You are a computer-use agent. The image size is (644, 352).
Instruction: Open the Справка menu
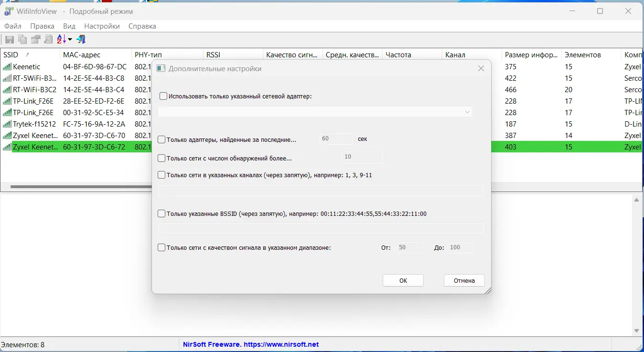click(x=142, y=26)
